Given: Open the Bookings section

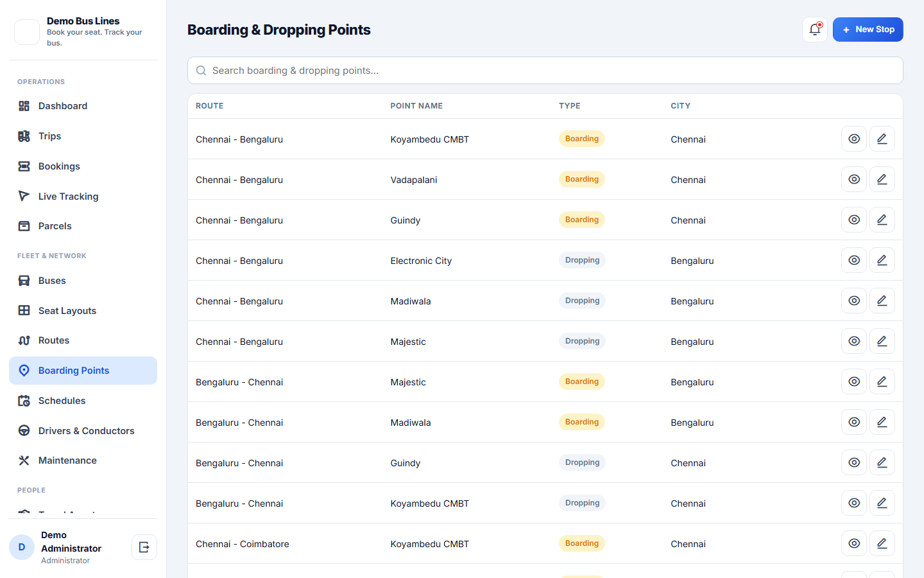Looking at the screenshot, I should click(x=83, y=166).
